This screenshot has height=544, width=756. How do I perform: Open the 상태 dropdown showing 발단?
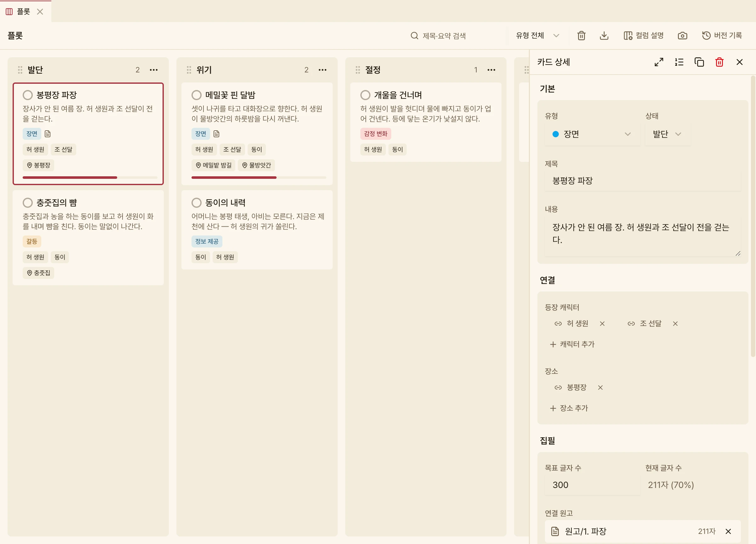[667, 134]
